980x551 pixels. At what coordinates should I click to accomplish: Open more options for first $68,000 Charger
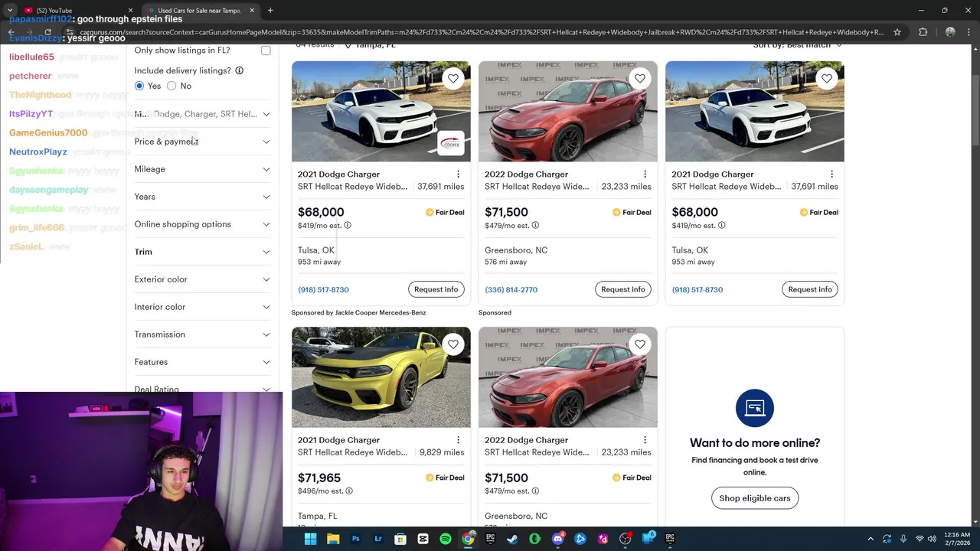point(458,174)
